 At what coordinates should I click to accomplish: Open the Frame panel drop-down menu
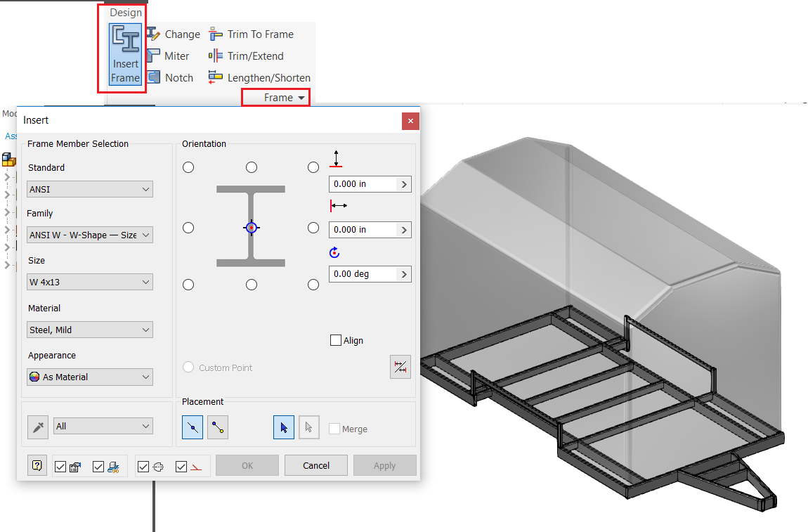(x=275, y=97)
